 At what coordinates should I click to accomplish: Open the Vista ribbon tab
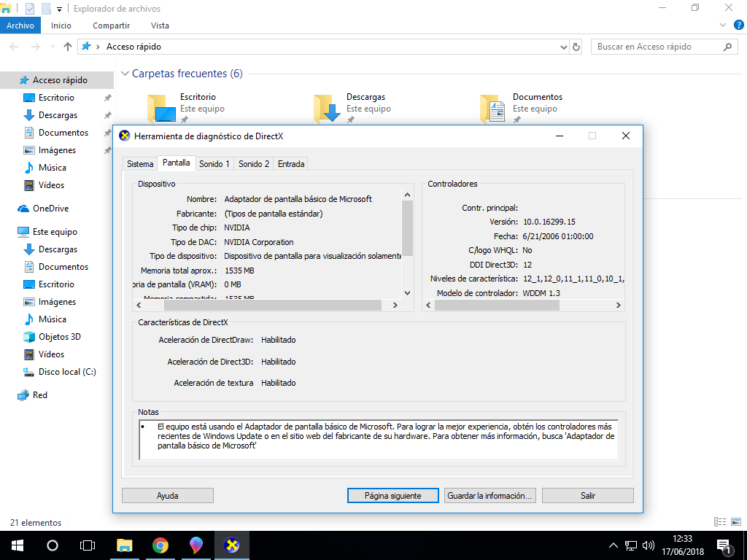click(160, 26)
